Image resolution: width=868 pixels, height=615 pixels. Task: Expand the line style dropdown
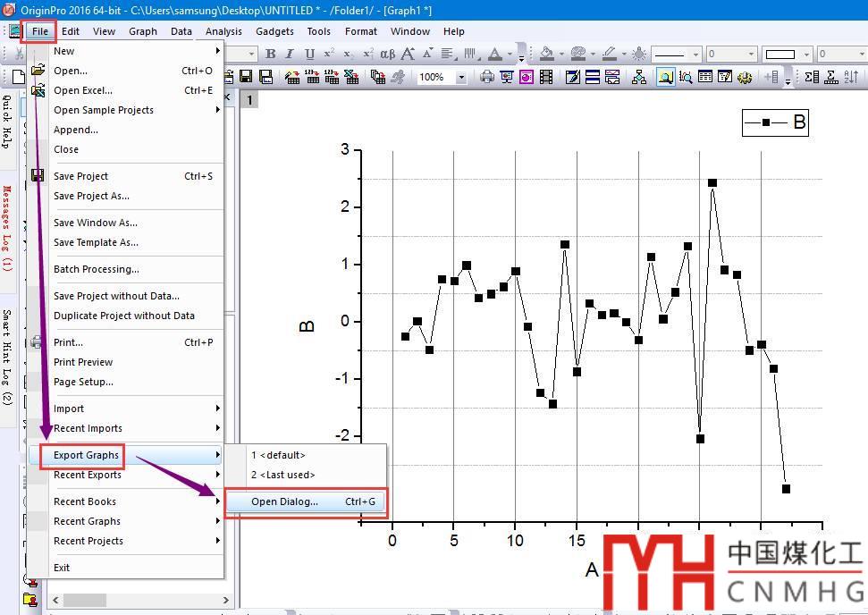(695, 55)
